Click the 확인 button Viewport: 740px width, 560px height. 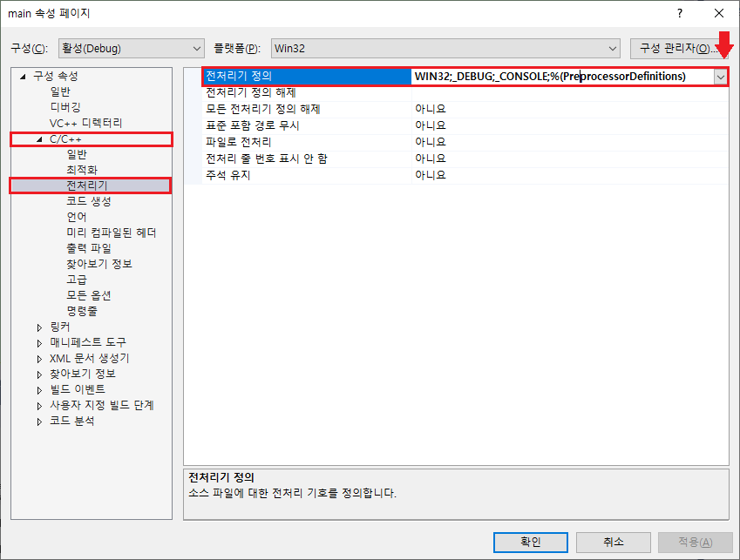click(x=531, y=542)
